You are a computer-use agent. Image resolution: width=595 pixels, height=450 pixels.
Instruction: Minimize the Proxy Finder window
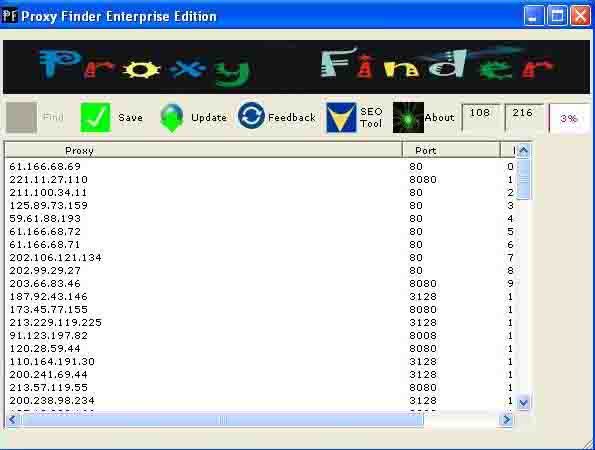(534, 16)
